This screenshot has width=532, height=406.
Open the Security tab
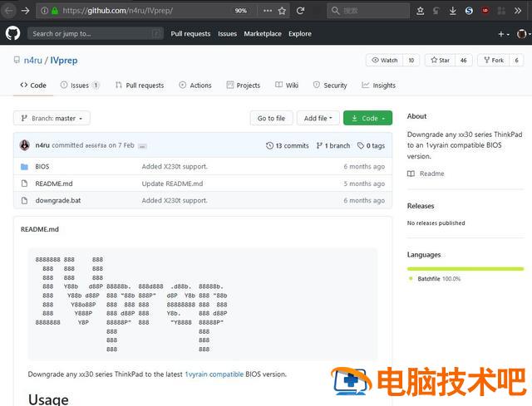[330, 86]
